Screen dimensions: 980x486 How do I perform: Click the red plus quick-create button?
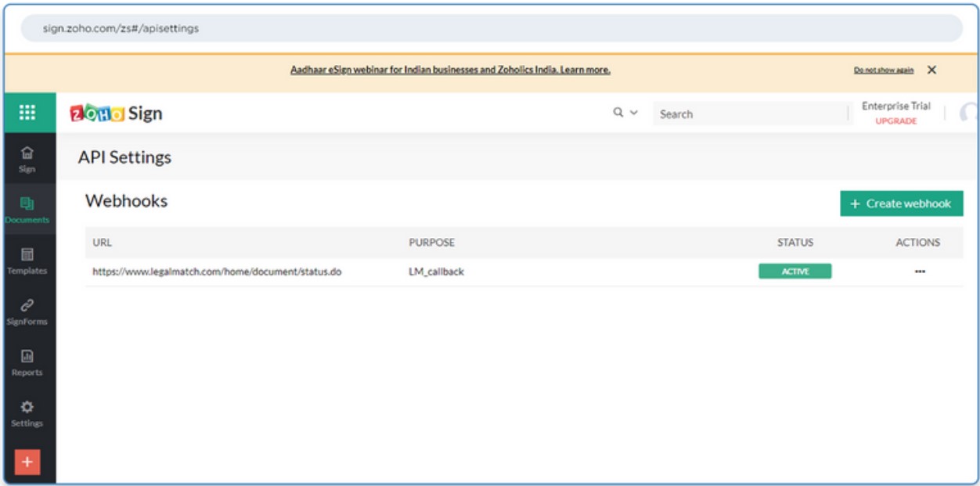point(27,462)
